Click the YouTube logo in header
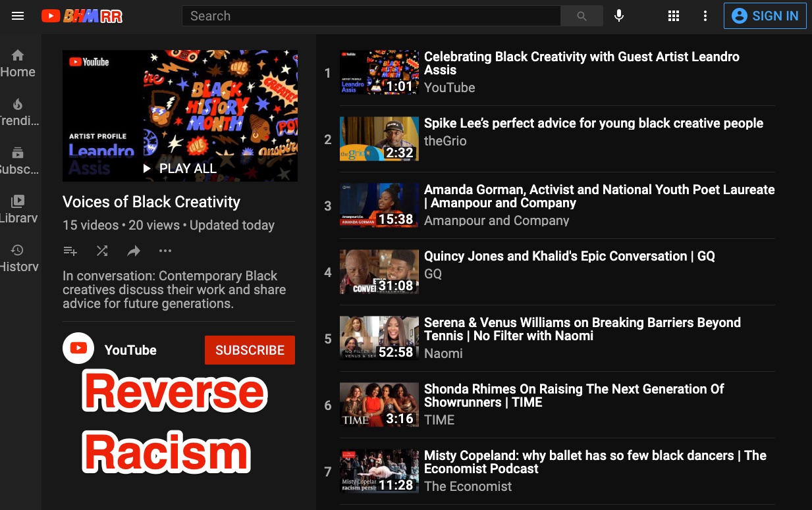This screenshot has height=510, width=812. click(x=82, y=16)
